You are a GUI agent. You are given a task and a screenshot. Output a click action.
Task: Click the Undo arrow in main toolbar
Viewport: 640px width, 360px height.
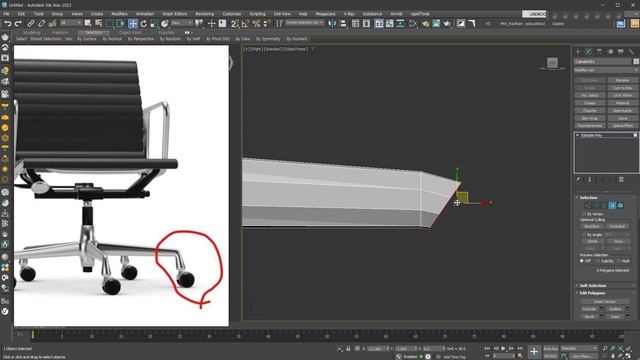click(x=7, y=24)
